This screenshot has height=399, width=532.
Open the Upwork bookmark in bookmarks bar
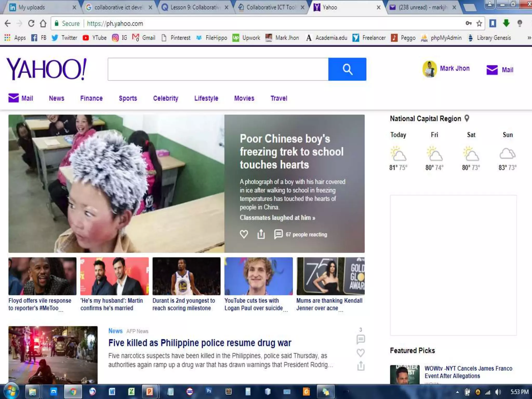(x=246, y=38)
